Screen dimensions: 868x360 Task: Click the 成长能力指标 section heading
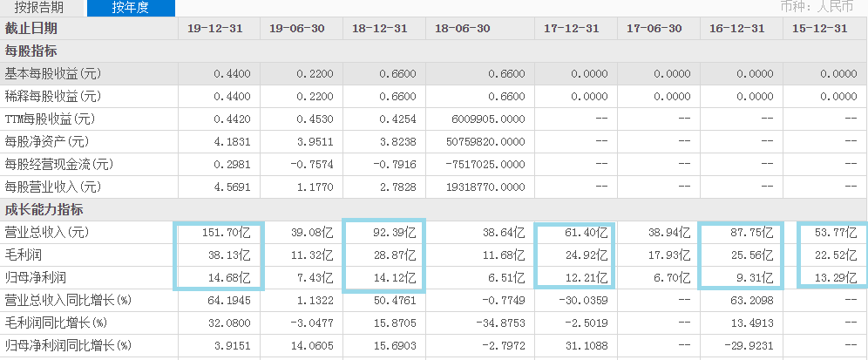(x=44, y=209)
